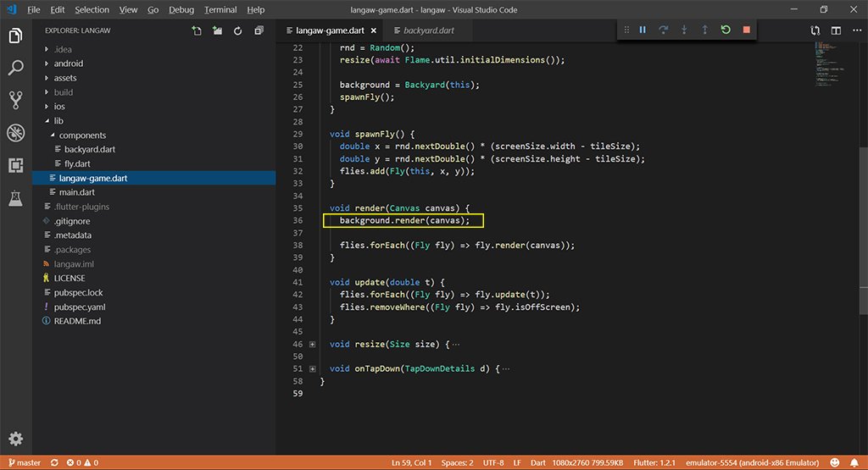The height and width of the screenshot is (470, 868).
Task: Click the New File icon in Explorer
Action: click(197, 31)
